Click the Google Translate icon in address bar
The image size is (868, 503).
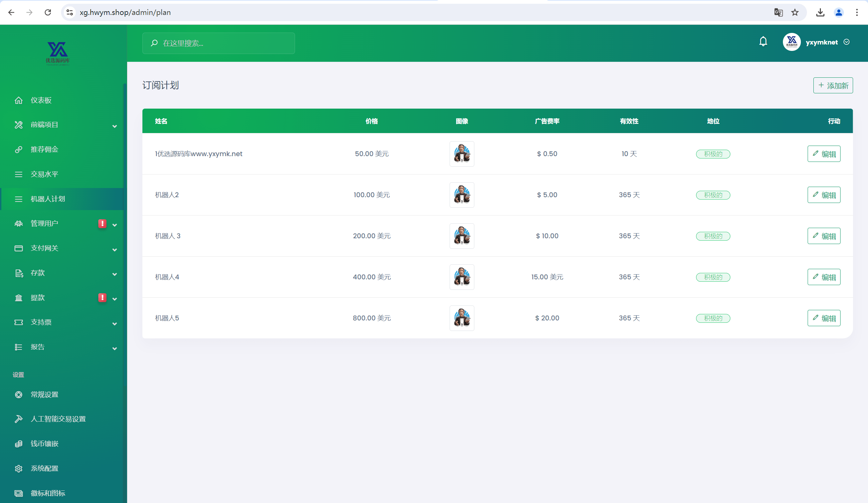(x=778, y=13)
